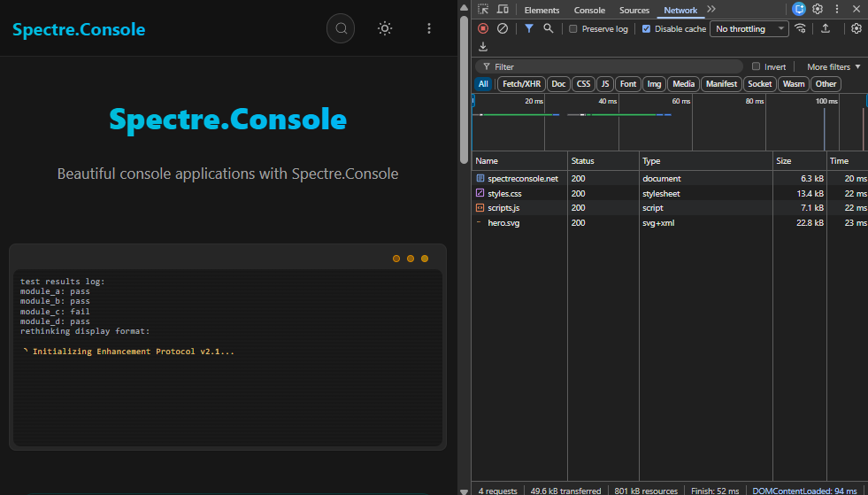Screen dimensions: 868x495
Task: Filter requests by Other
Action: coord(826,84)
